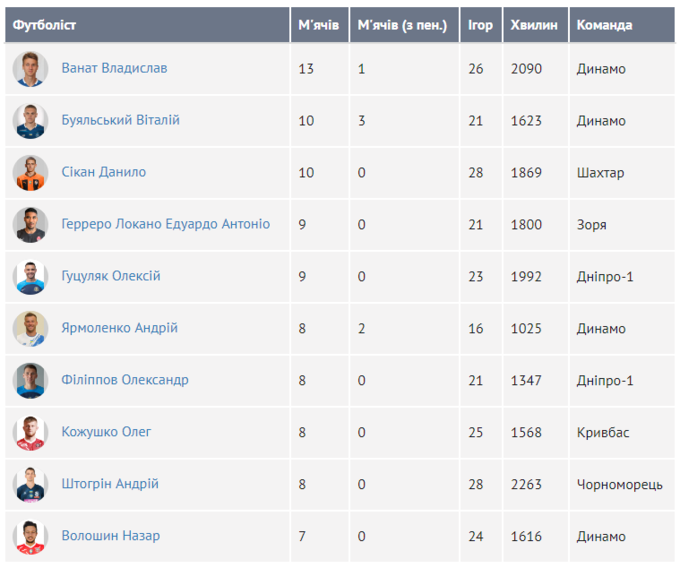
Task: Sort table by М'ячів column header
Action: (319, 25)
